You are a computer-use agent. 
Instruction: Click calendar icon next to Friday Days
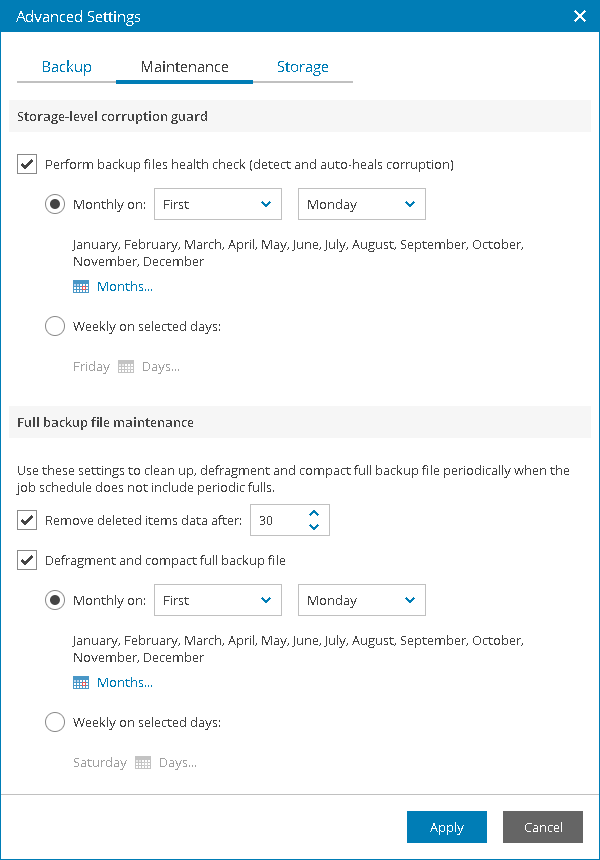point(126,367)
